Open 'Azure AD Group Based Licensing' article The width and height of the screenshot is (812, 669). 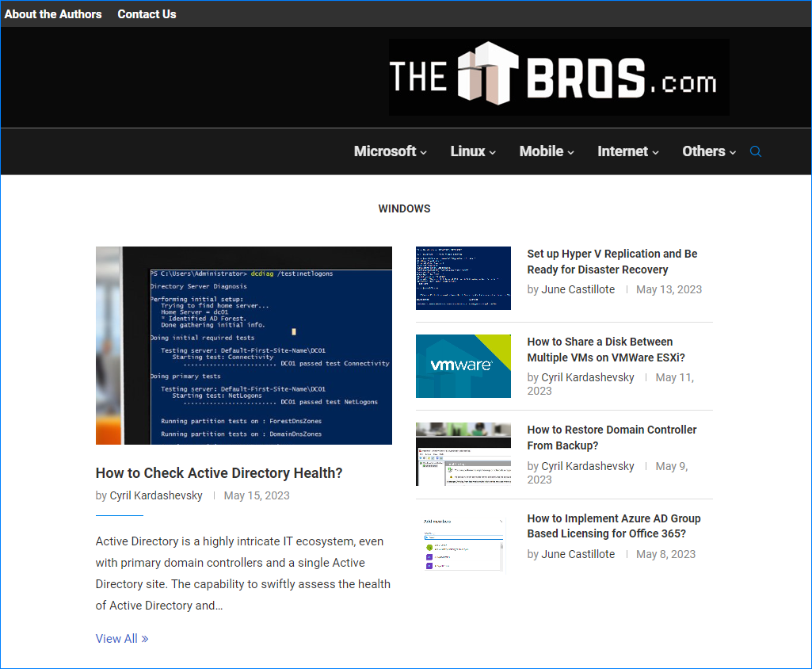pos(614,526)
